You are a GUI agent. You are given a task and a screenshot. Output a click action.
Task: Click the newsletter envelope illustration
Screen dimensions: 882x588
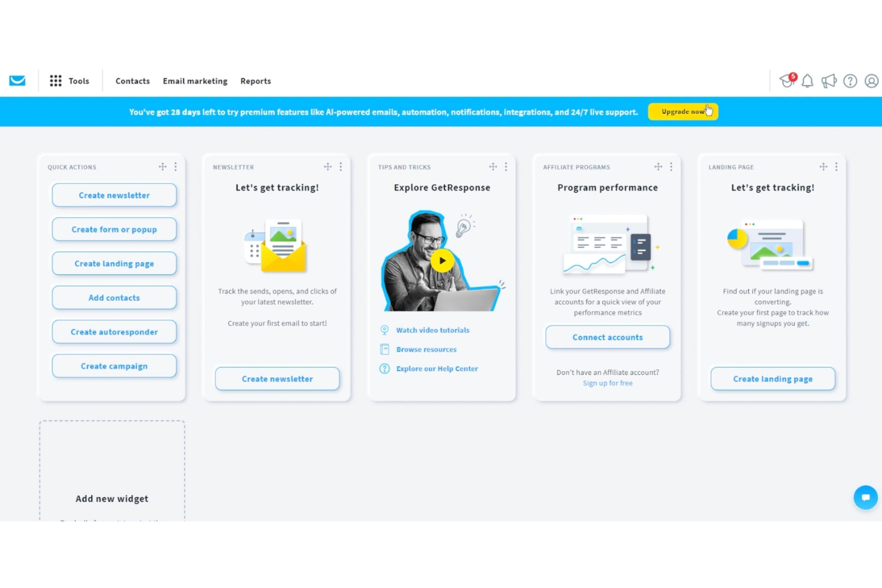click(276, 245)
